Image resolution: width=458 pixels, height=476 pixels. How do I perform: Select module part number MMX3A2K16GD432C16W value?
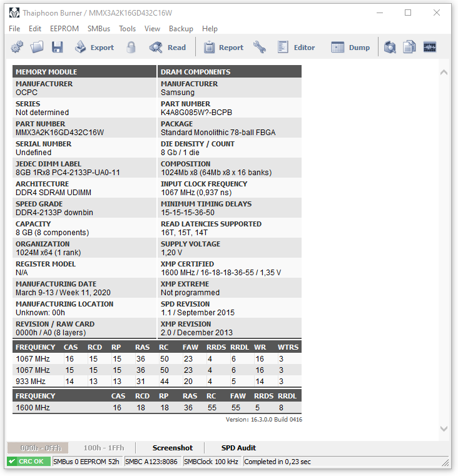60,133
